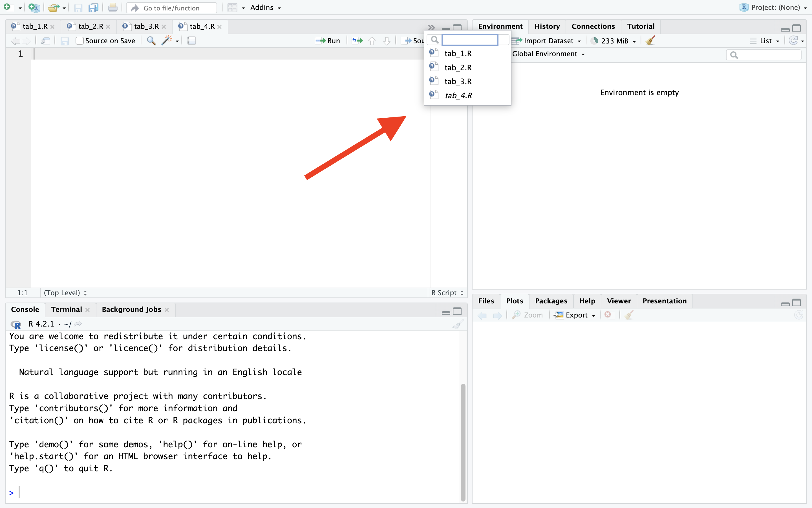The width and height of the screenshot is (812, 508).
Task: Click the Run button
Action: pos(328,41)
